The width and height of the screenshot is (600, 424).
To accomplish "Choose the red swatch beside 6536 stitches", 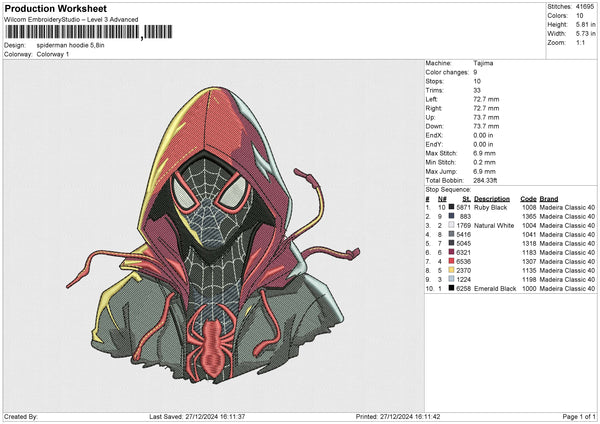I will tap(452, 261).
